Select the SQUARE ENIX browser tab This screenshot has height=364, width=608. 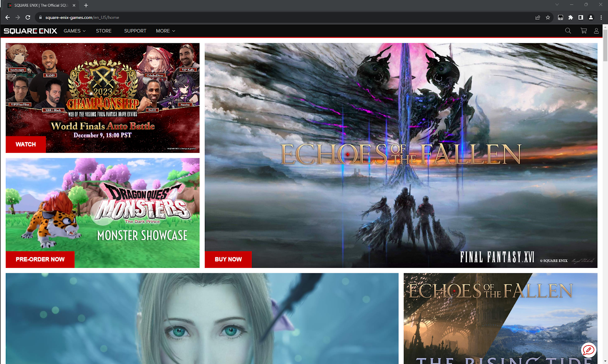click(41, 5)
